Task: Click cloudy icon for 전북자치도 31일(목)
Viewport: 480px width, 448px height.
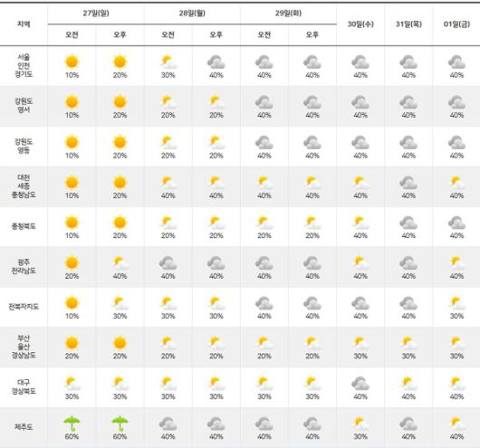Action: coord(408,303)
